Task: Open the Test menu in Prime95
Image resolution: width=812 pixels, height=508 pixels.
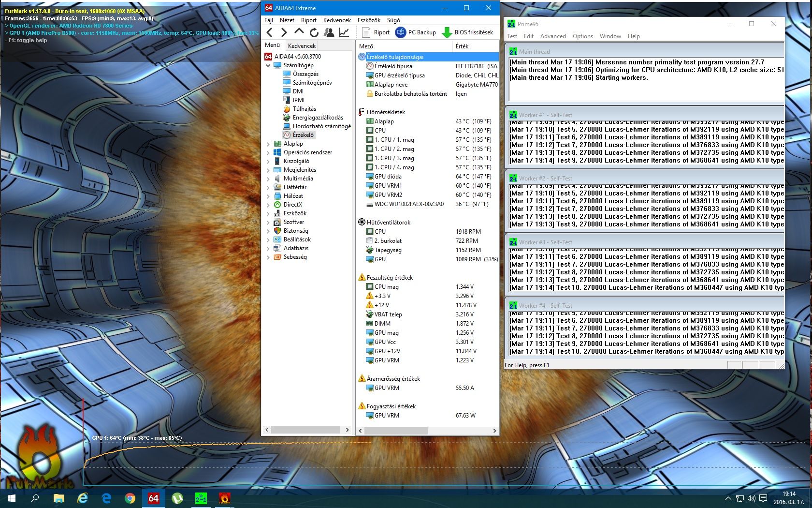Action: click(x=512, y=36)
